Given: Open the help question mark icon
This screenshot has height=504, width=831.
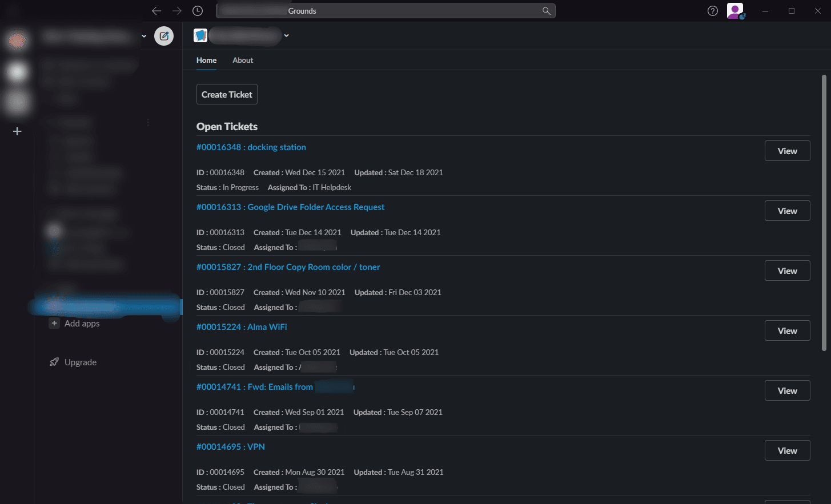Looking at the screenshot, I should pos(712,11).
